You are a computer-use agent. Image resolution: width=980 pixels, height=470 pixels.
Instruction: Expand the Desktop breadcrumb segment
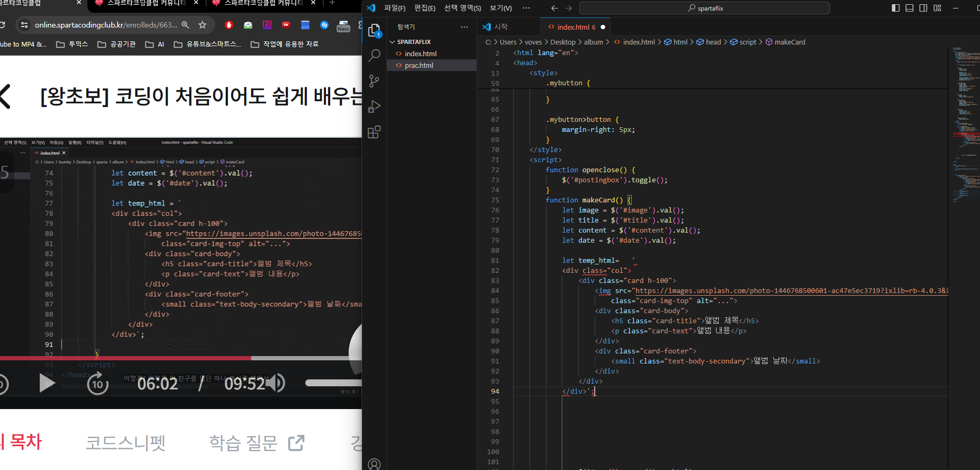(x=563, y=42)
